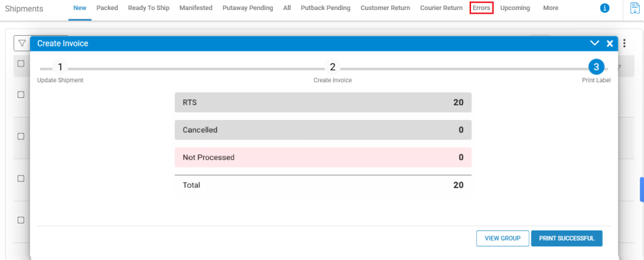Image resolution: width=644 pixels, height=260 pixels.
Task: Click the blue side handle on right edge
Action: pyautogui.click(x=641, y=189)
